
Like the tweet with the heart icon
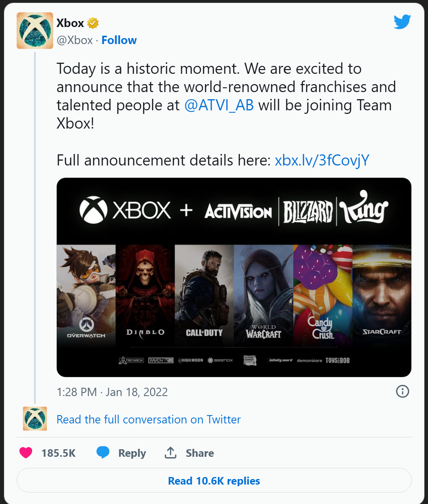(x=26, y=453)
